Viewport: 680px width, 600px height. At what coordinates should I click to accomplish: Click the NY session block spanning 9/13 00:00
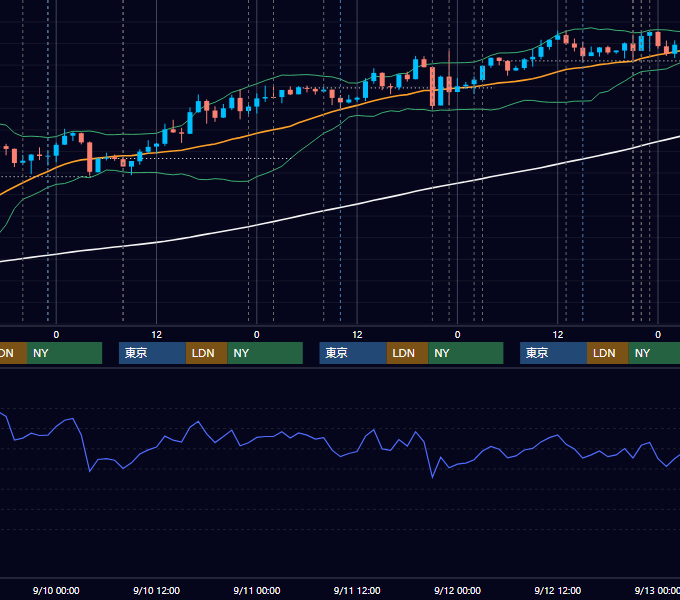pos(654,353)
